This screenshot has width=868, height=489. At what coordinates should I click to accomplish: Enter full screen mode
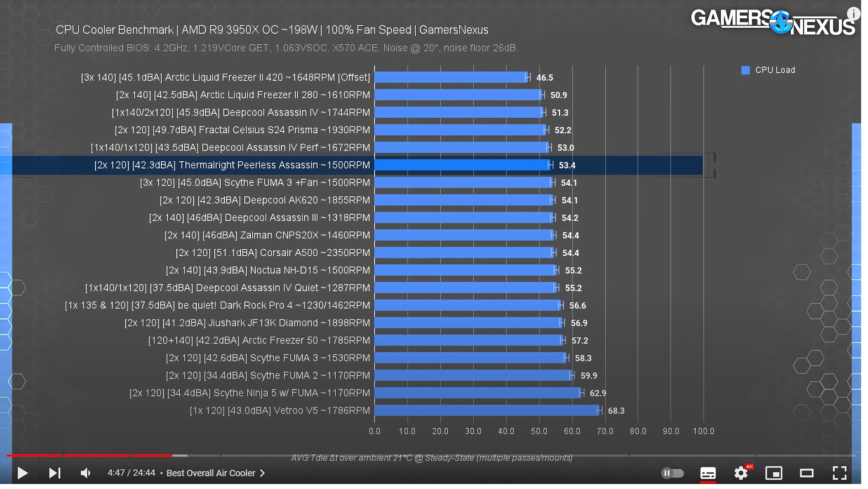point(840,473)
